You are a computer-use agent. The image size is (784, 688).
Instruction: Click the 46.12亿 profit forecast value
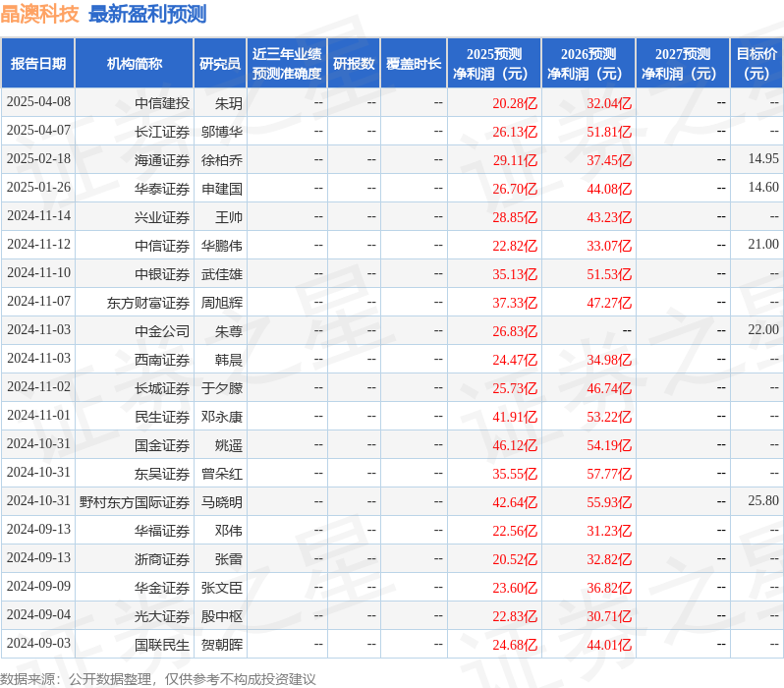(515, 445)
